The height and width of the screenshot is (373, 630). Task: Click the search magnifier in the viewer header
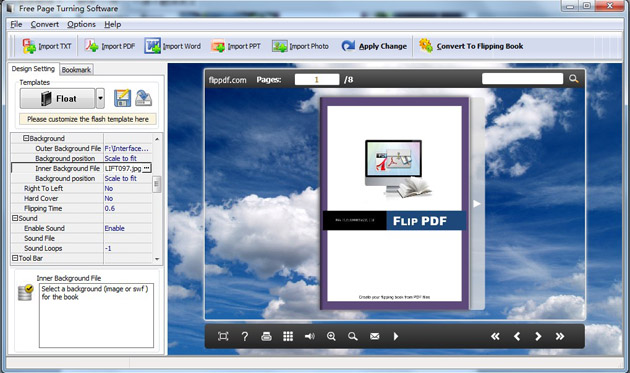573,79
